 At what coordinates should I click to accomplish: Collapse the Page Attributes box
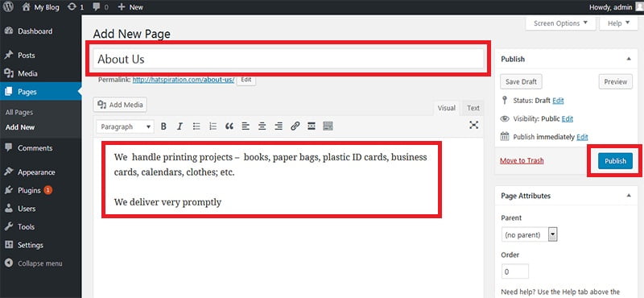[629, 196]
